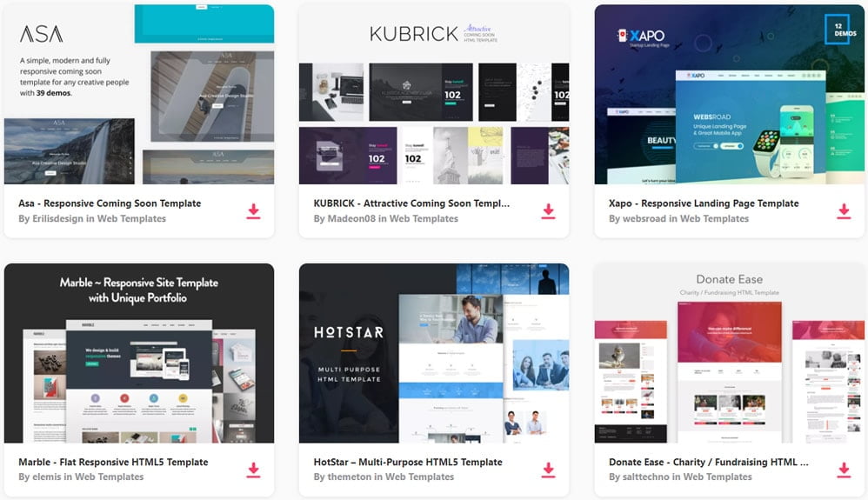Open 'Marble - Flat Responsive HTML5 Template' title
The image size is (868, 500).
click(x=113, y=463)
